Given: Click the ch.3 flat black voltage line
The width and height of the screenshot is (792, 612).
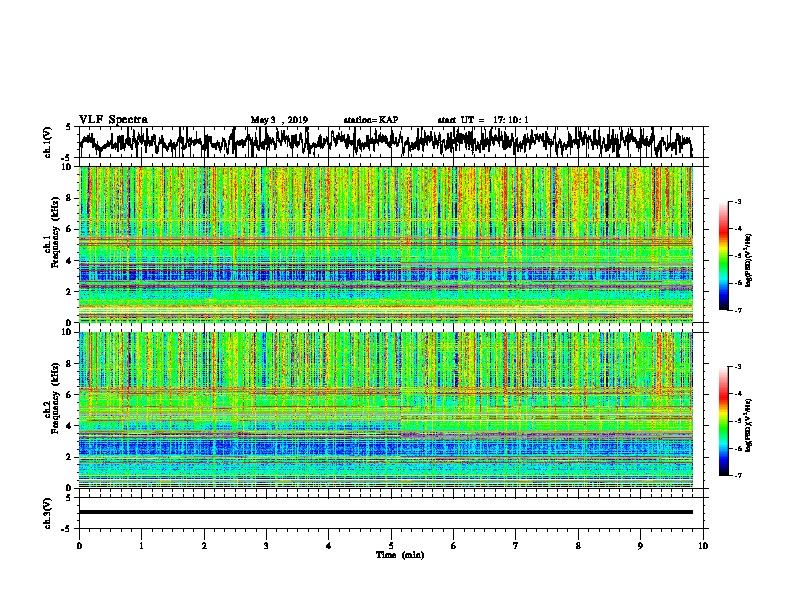Looking at the screenshot, I should pos(385,512).
